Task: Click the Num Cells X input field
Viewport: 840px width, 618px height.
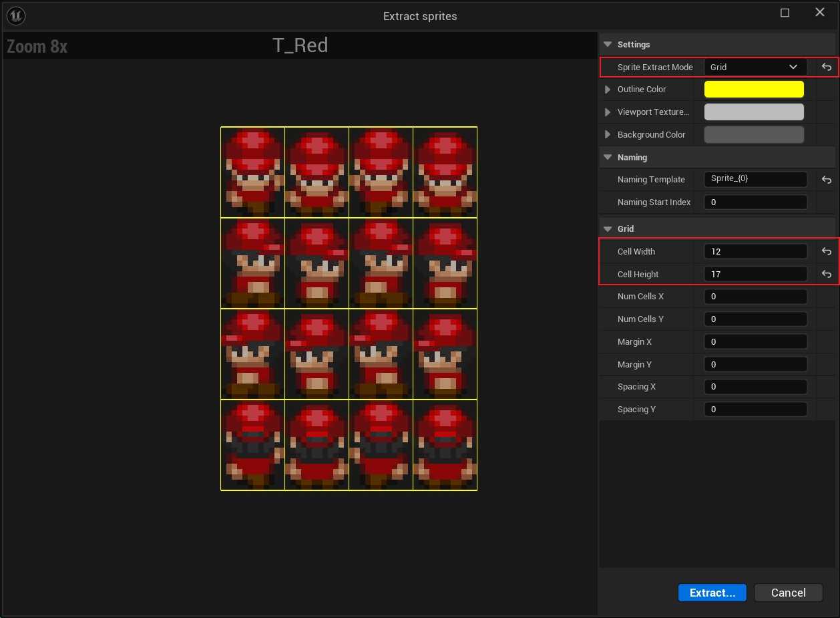Action: pos(755,297)
